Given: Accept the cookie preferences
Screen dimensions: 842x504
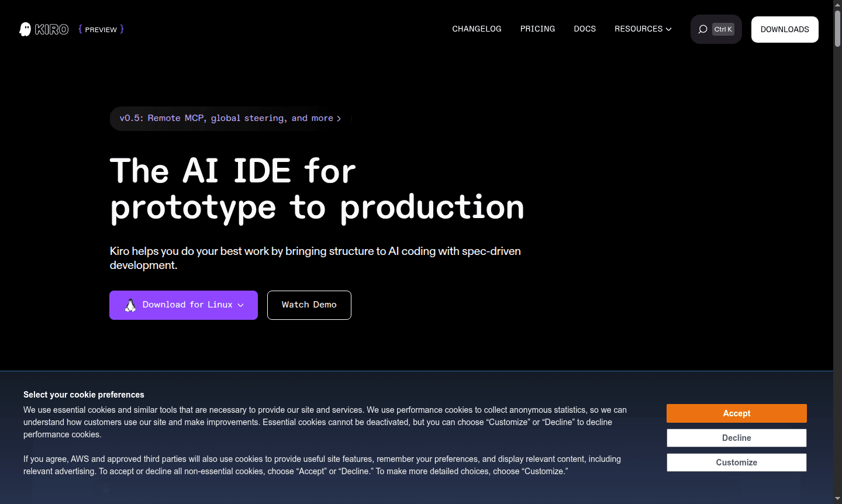Looking at the screenshot, I should tap(736, 413).
